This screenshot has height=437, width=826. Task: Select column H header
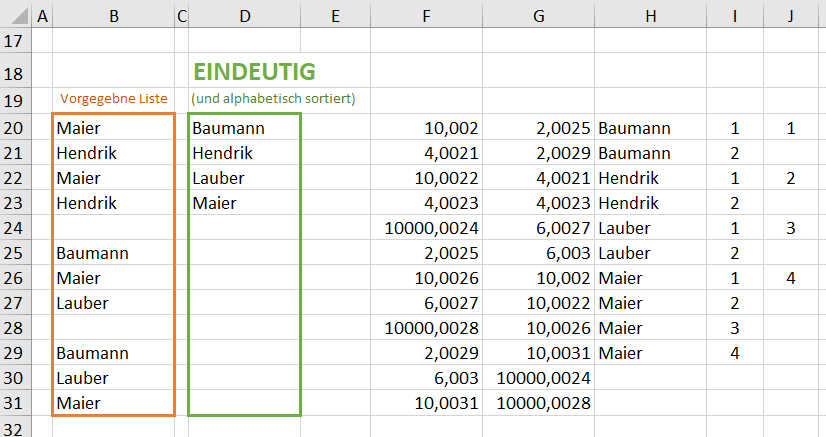(x=651, y=16)
